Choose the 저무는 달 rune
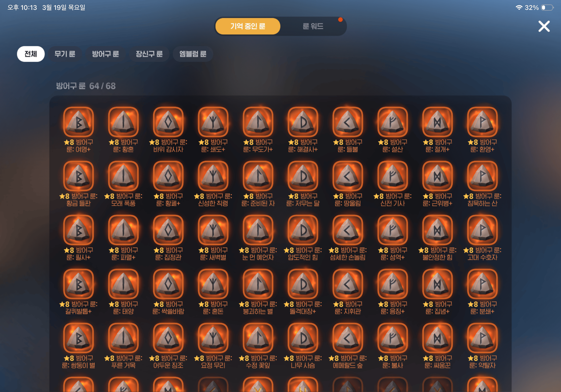 303,176
